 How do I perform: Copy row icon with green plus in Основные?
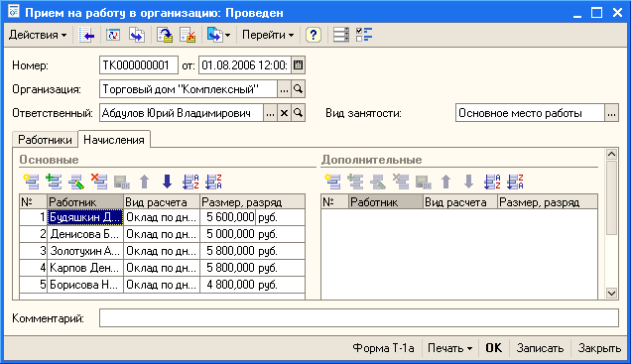tap(54, 182)
